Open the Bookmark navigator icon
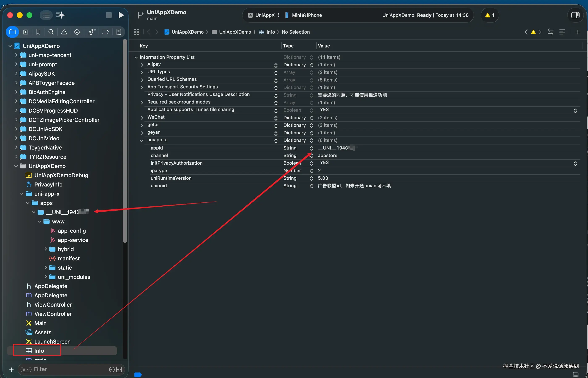The width and height of the screenshot is (588, 378). pyautogui.click(x=38, y=32)
